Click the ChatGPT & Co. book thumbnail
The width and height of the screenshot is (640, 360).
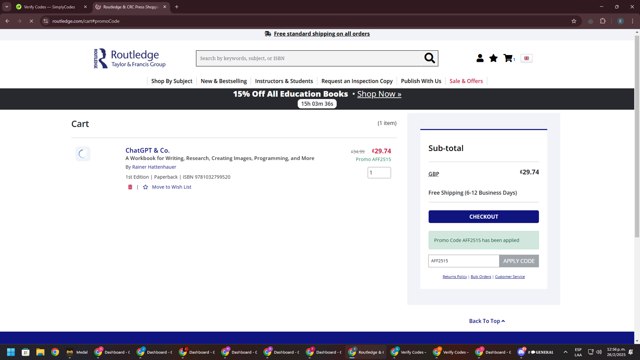pos(82,154)
